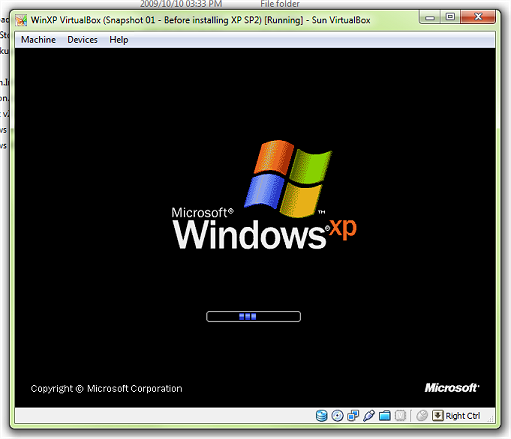This screenshot has width=511, height=439.
Task: Click the CD/DVD drive status icon
Action: click(x=337, y=416)
